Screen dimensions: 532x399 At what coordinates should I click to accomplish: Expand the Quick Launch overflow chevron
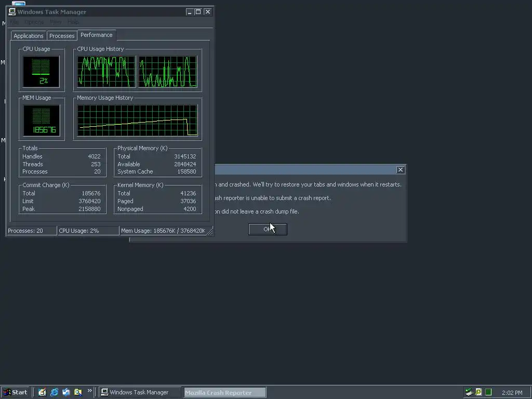pos(89,391)
